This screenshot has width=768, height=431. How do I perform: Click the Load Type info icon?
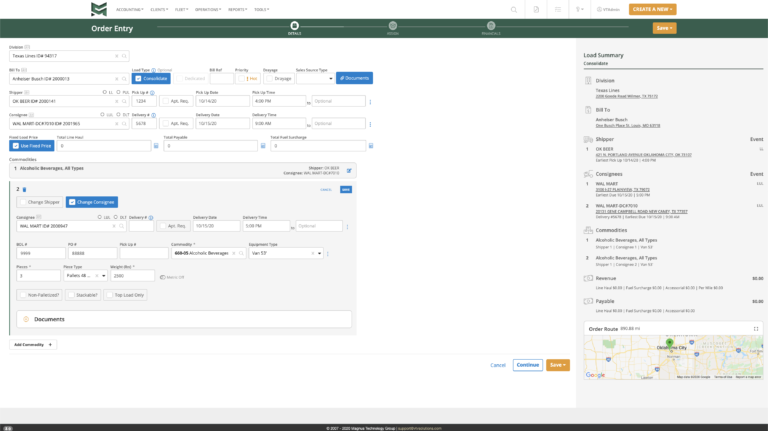(154, 70)
